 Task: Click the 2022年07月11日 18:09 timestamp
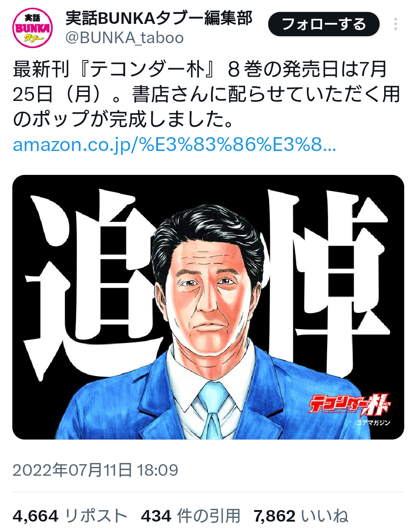(x=96, y=470)
